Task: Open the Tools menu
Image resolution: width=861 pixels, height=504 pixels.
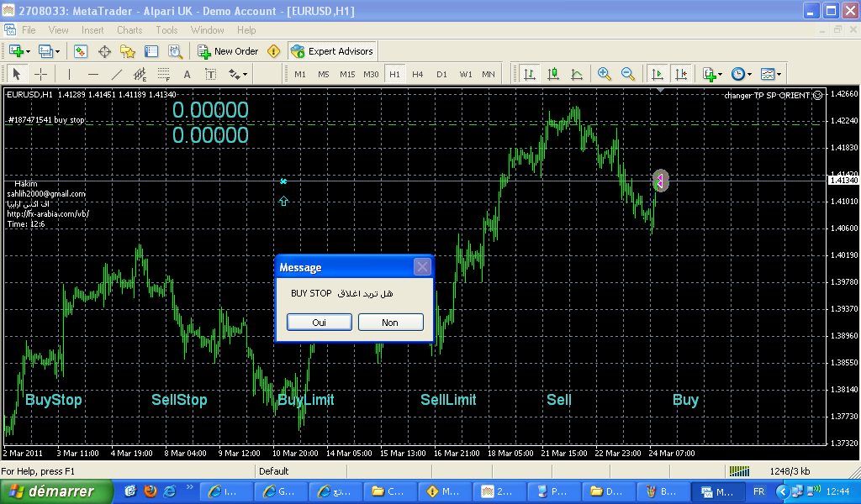Action: point(166,30)
